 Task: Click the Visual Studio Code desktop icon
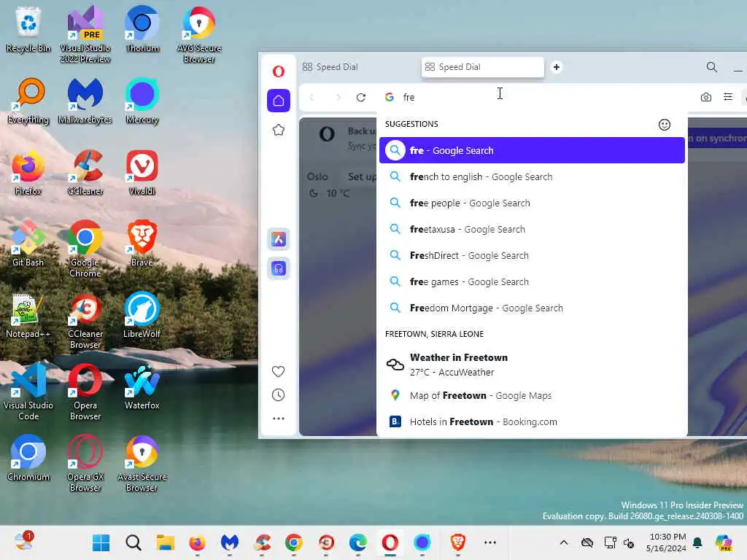point(28,392)
